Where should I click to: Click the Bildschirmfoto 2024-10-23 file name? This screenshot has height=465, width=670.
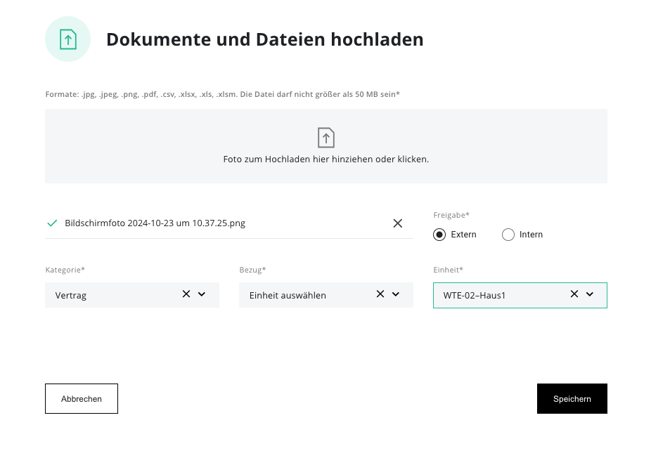(154, 223)
